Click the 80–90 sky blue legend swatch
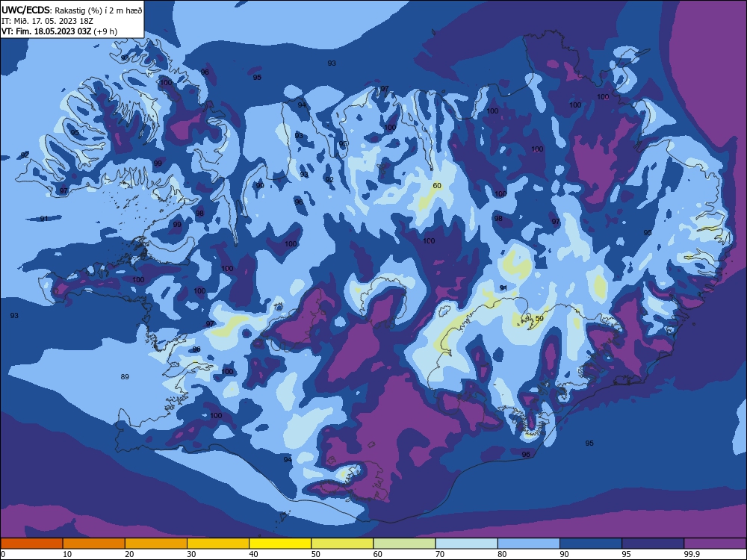747x560 pixels. click(529, 544)
